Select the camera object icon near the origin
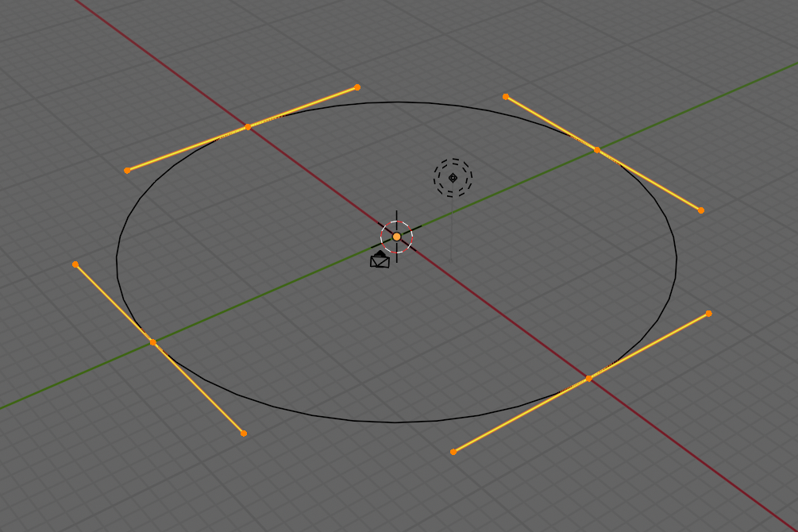The width and height of the screenshot is (798, 532). (380, 260)
